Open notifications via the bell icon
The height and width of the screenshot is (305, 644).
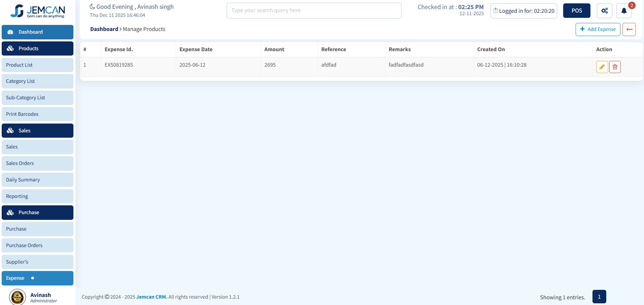tap(623, 10)
